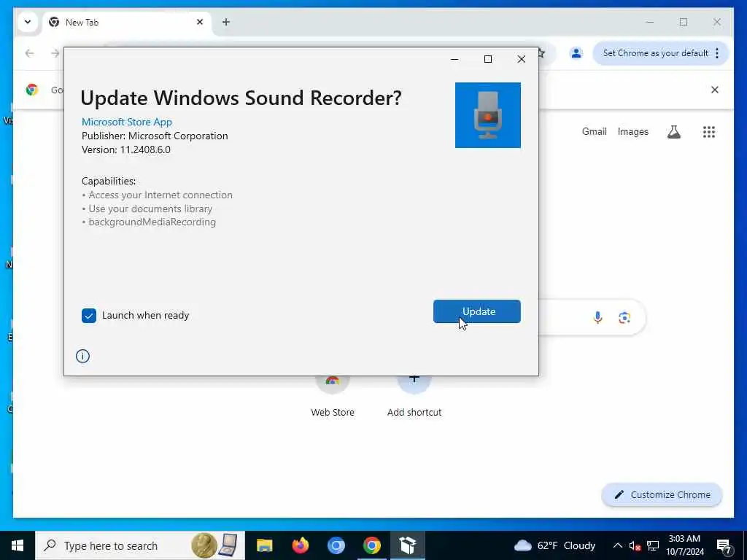Open the network icon in system tray

pos(653,545)
